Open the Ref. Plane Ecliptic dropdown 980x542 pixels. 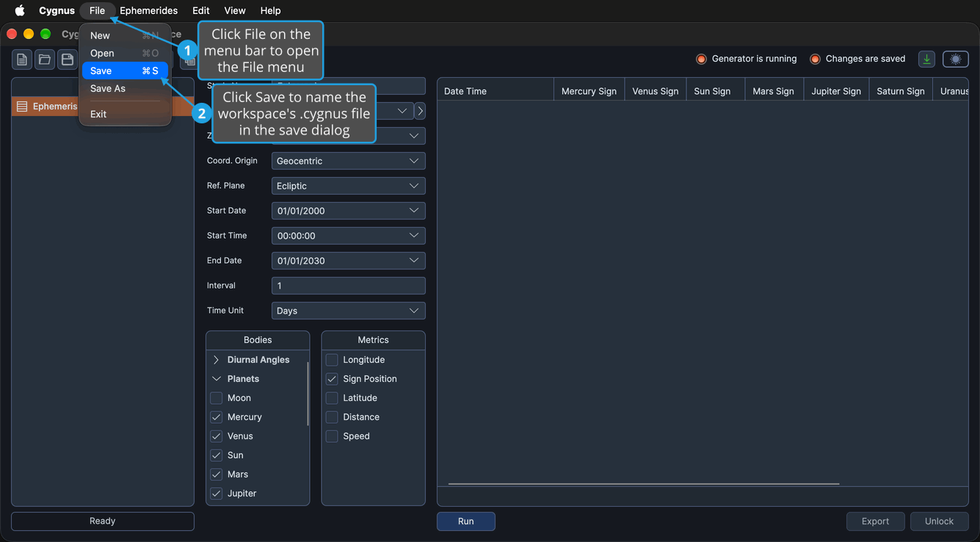[x=349, y=186]
